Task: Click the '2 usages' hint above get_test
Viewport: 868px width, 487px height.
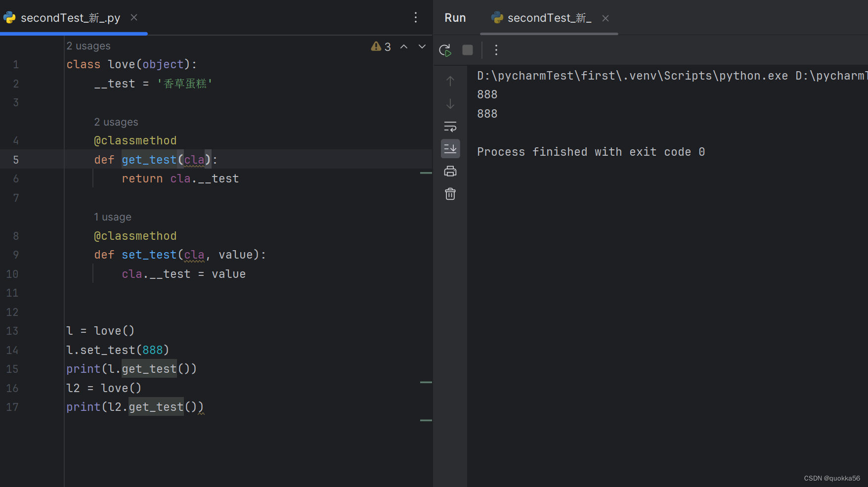Action: click(116, 122)
